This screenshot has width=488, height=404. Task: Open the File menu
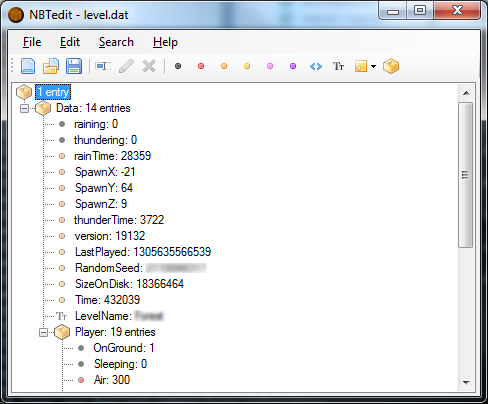(32, 42)
